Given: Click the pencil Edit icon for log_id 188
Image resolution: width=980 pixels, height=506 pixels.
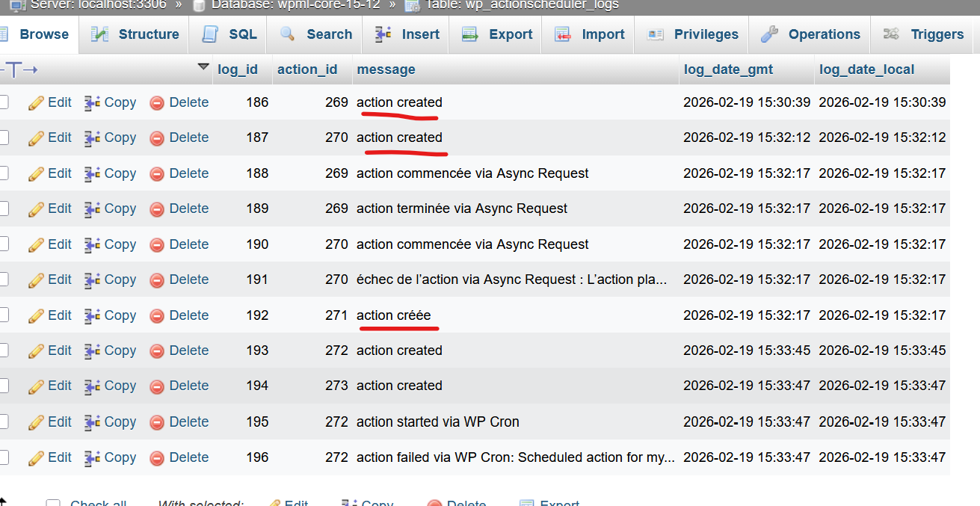Looking at the screenshot, I should coord(37,173).
